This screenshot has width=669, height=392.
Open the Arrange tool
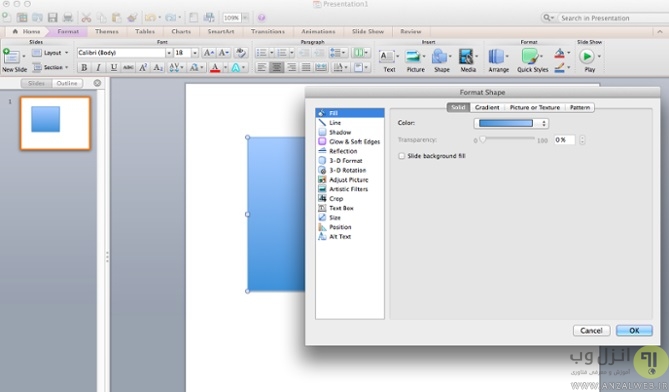[x=498, y=61]
